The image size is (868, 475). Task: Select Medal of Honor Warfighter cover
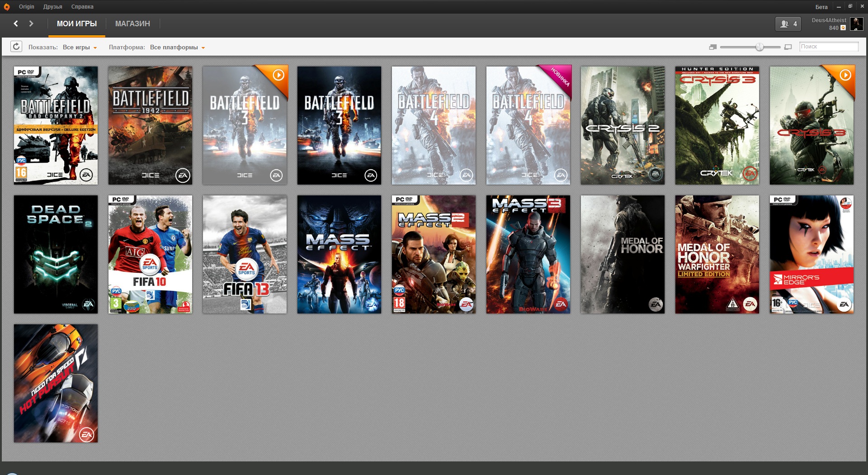717,254
